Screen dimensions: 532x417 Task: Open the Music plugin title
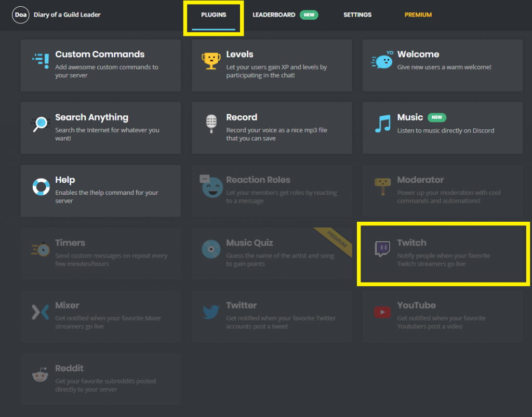point(410,117)
